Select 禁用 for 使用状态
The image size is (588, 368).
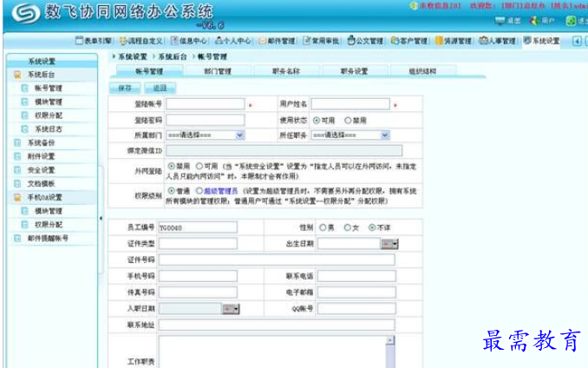[x=349, y=120]
